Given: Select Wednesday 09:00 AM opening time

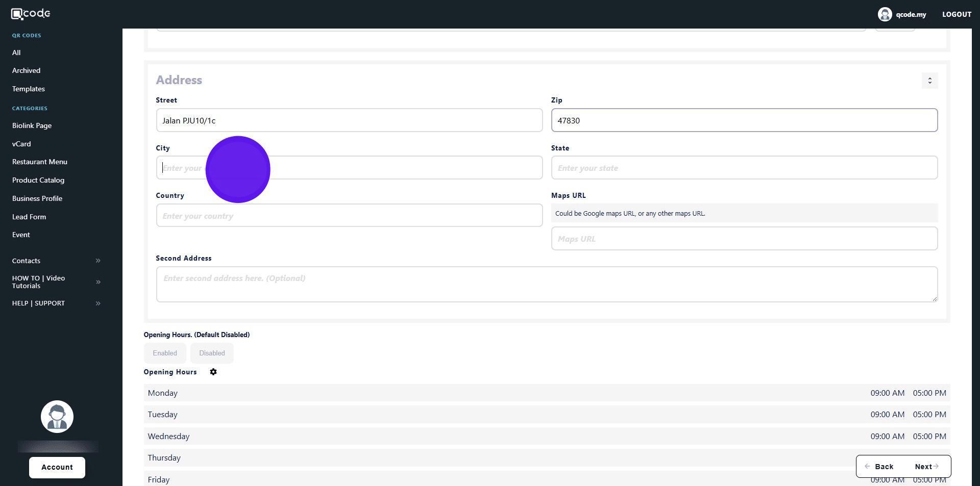Looking at the screenshot, I should 887,437.
